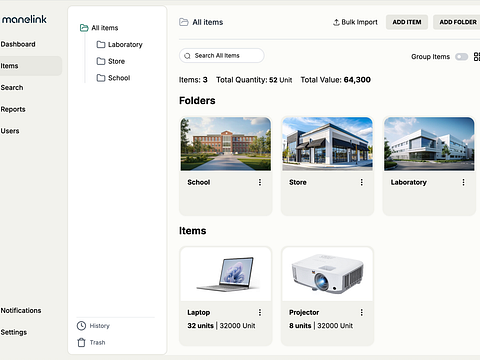Open the School folder thumbnail
The image size is (480, 360).
(x=226, y=144)
